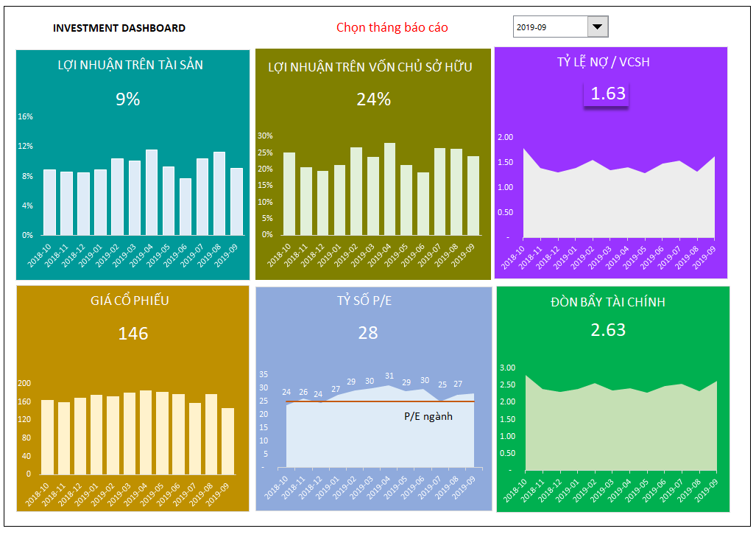Viewport: 756px width, 537px height.
Task: Click the 35 axis label in P/E chart
Action: pyautogui.click(x=264, y=374)
